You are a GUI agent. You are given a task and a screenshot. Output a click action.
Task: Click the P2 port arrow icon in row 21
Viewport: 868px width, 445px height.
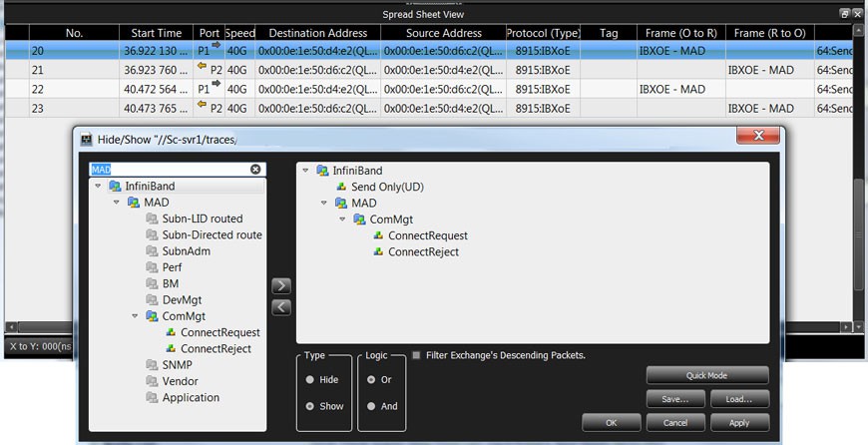pyautogui.click(x=203, y=65)
